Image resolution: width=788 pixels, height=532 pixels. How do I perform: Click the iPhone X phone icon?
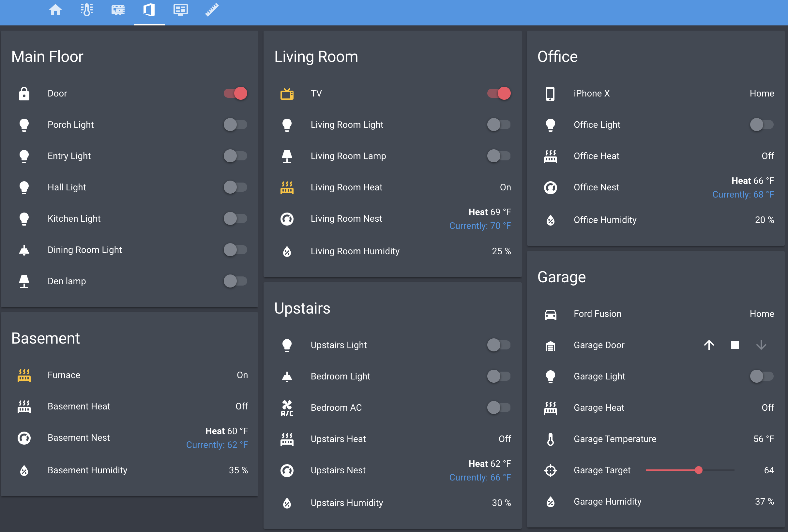coord(550,94)
